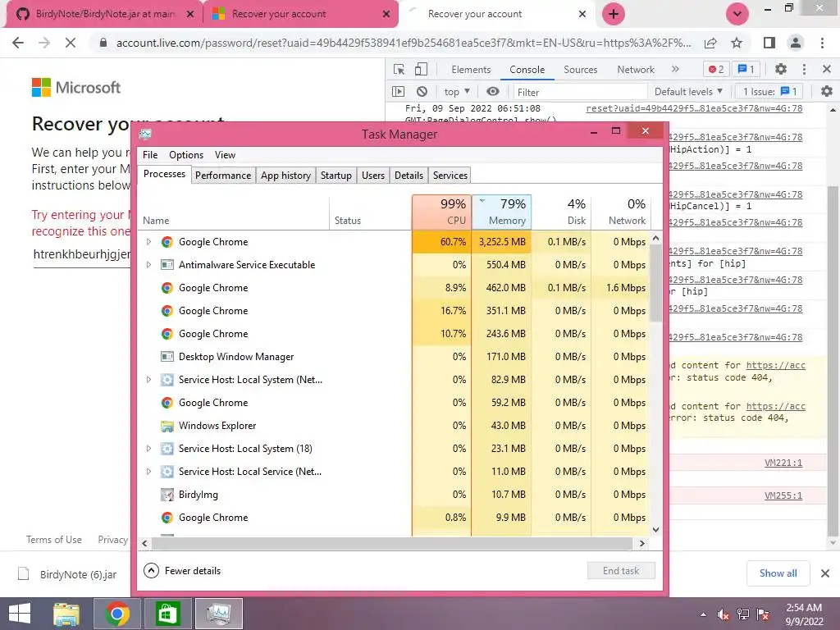Open the share page icon in address bar
840x630 pixels.
[710, 43]
